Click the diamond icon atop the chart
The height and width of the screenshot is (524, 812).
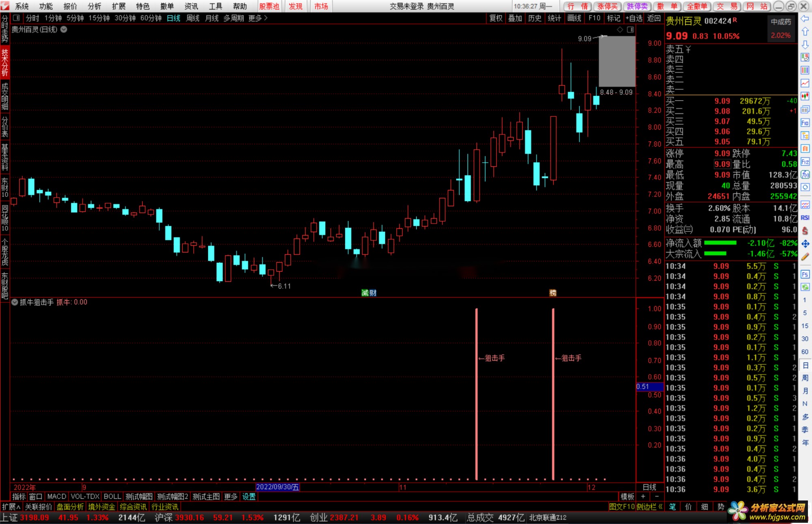[620, 30]
